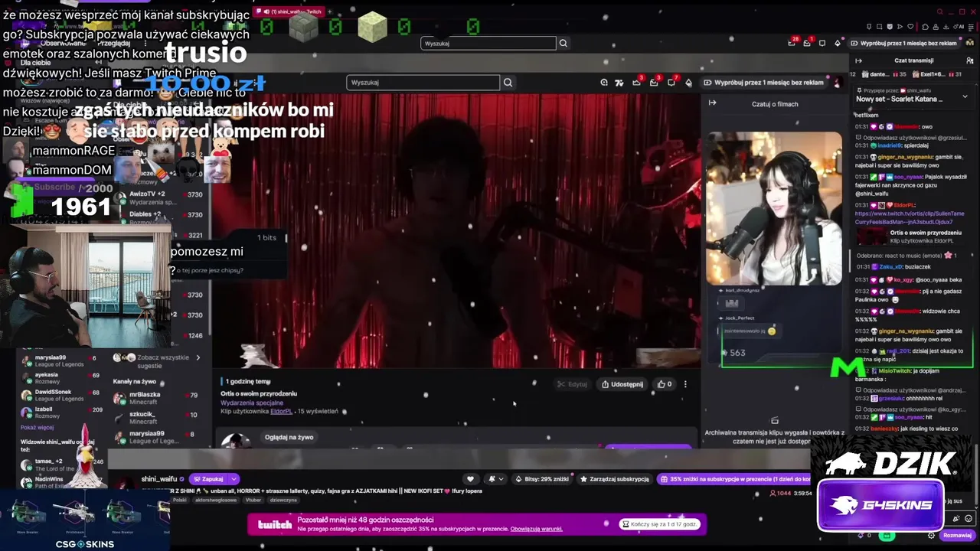Focus the inner Wyszukaj search field
Viewport: 980px width, 551px height.
coord(423,83)
